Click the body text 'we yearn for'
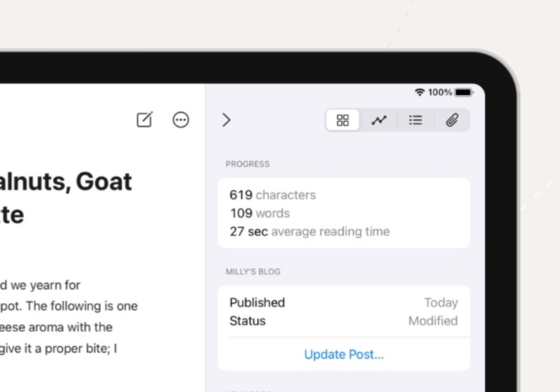Screen dimensions: 560x392 pyautogui.click(x=45, y=286)
